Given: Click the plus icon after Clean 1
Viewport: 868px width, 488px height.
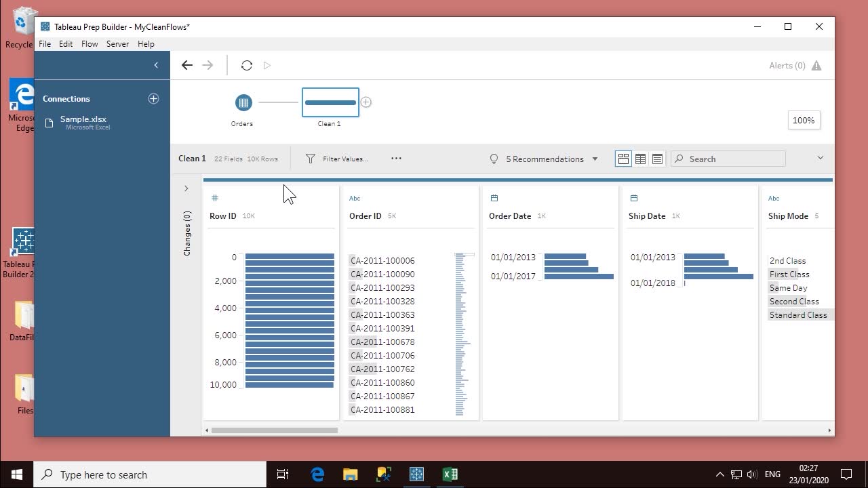Looking at the screenshot, I should click(366, 102).
